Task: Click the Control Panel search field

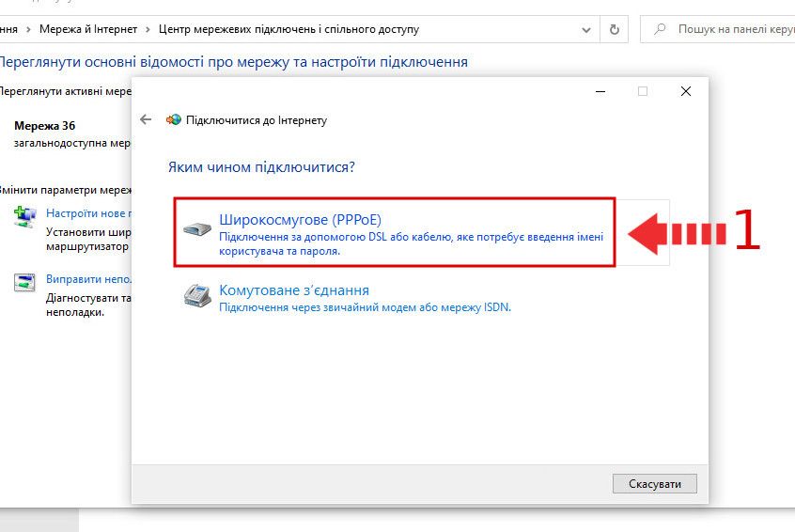Action: click(718, 29)
